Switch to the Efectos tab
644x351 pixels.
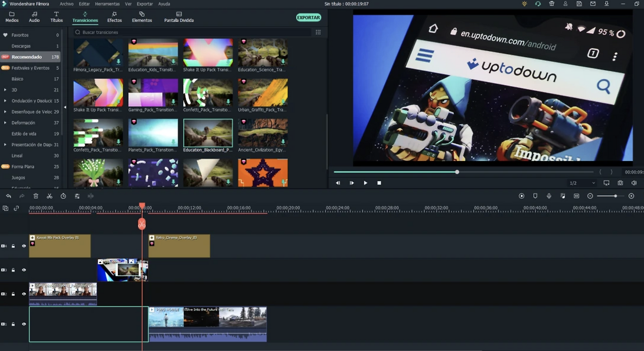114,17
